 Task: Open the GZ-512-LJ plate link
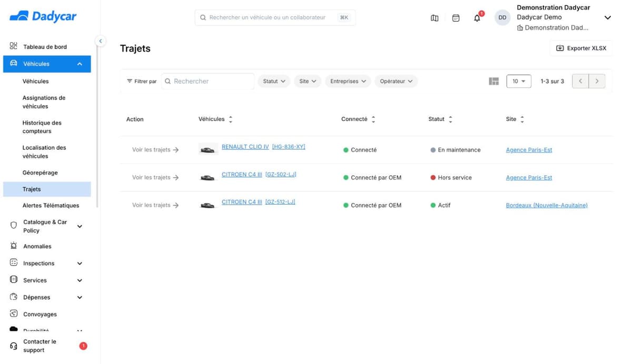[x=280, y=202]
